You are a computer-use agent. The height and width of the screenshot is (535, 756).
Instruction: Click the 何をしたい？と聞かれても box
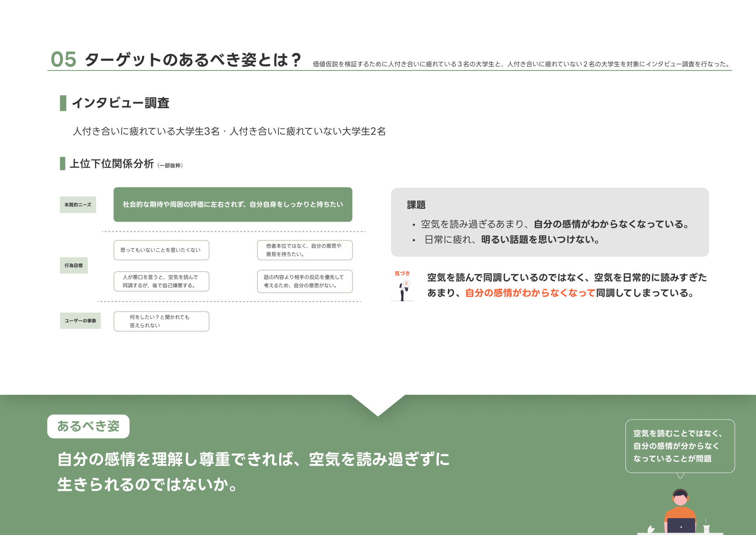pyautogui.click(x=161, y=321)
